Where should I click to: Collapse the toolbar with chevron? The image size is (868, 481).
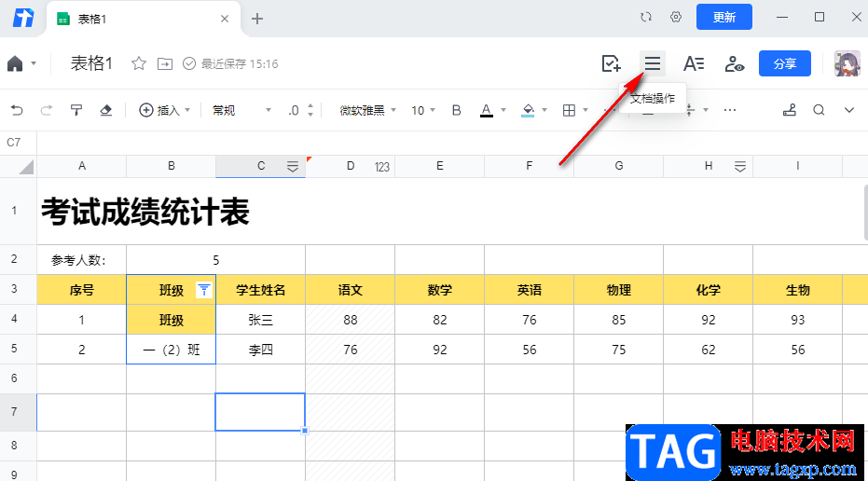pyautogui.click(x=849, y=110)
